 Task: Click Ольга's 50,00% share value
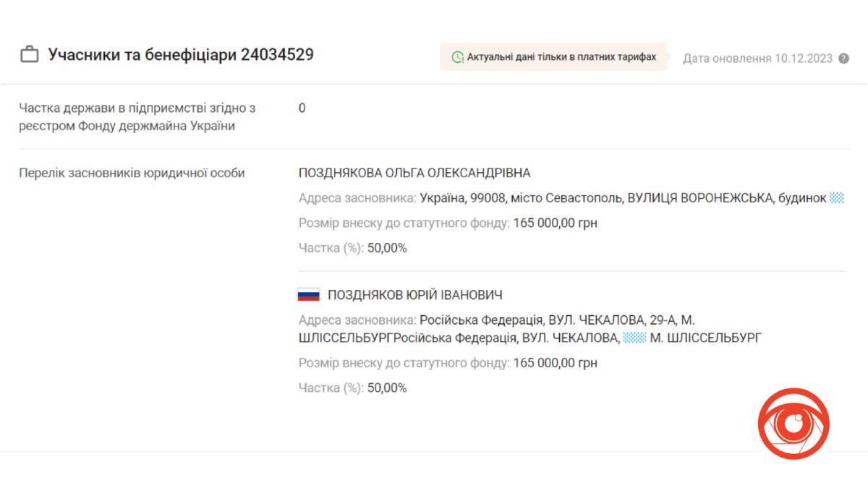click(x=387, y=249)
